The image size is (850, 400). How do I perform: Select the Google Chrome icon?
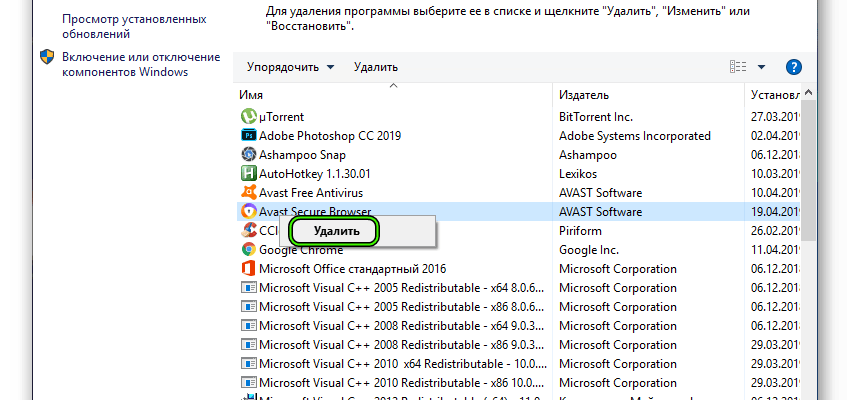249,250
